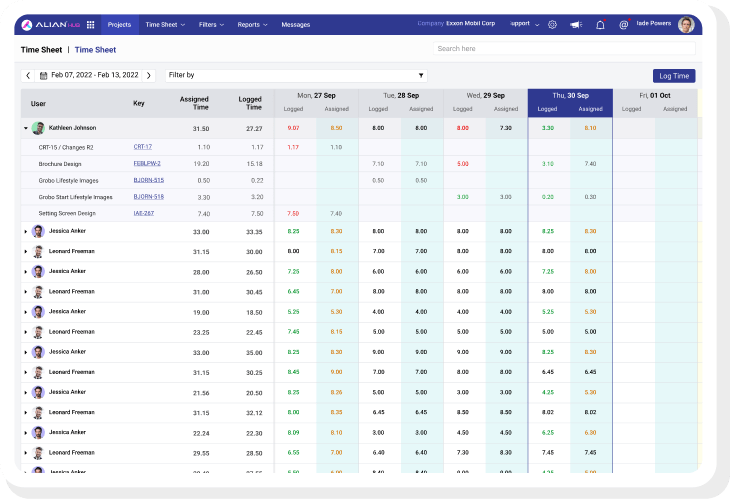Image resolution: width=730 pixels, height=499 pixels.
Task: Click the Time Sheet breadcrumb link
Action: click(95, 50)
